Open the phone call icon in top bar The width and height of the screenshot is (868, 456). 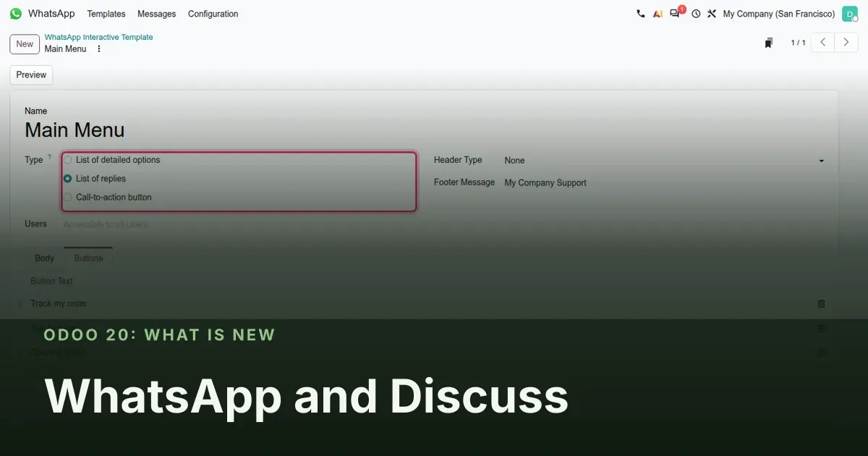(x=640, y=14)
